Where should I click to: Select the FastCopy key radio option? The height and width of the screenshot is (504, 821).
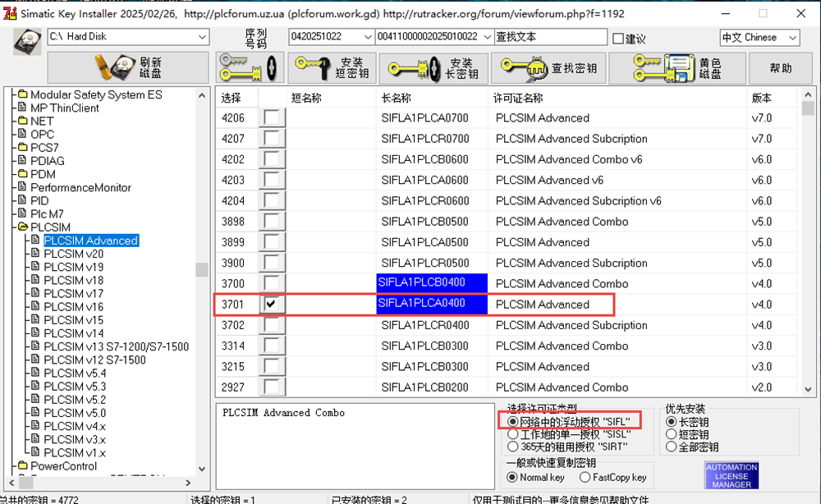point(585,477)
